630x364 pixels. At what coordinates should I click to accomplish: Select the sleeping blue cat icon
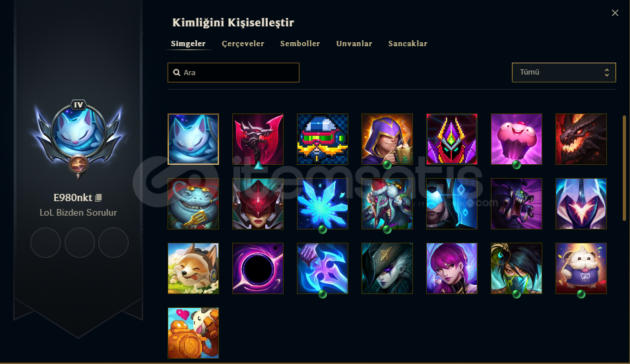193,139
